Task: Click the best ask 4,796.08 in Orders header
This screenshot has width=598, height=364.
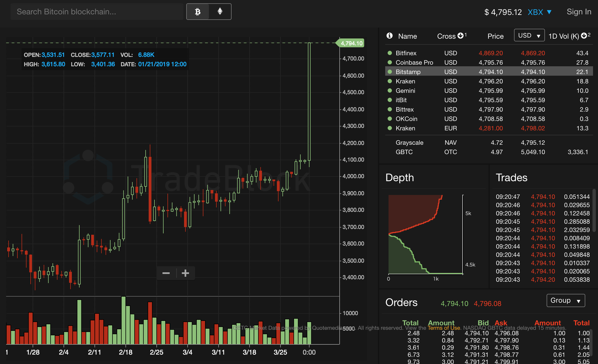Action: click(x=487, y=304)
